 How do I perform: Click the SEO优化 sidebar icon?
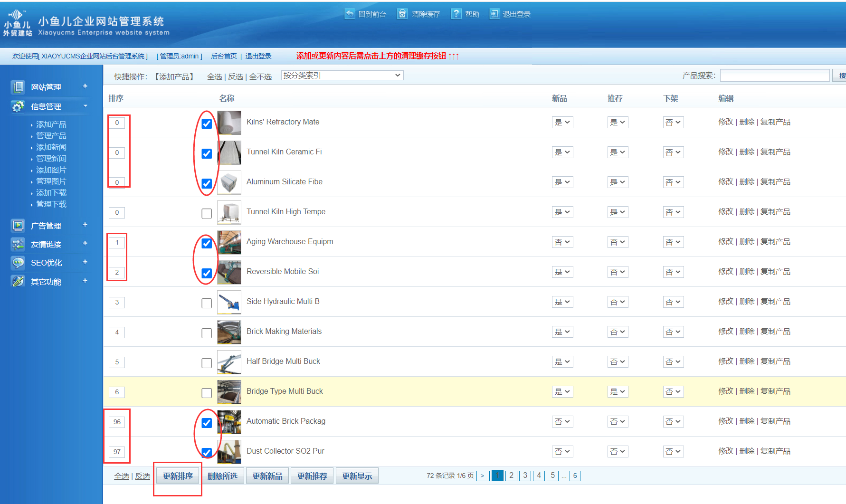pyautogui.click(x=18, y=263)
